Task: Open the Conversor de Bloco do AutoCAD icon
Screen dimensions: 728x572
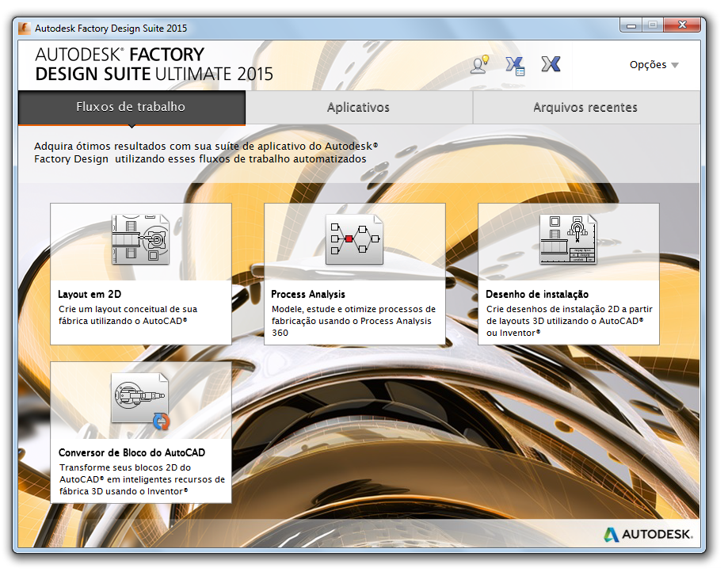Action: (x=141, y=400)
